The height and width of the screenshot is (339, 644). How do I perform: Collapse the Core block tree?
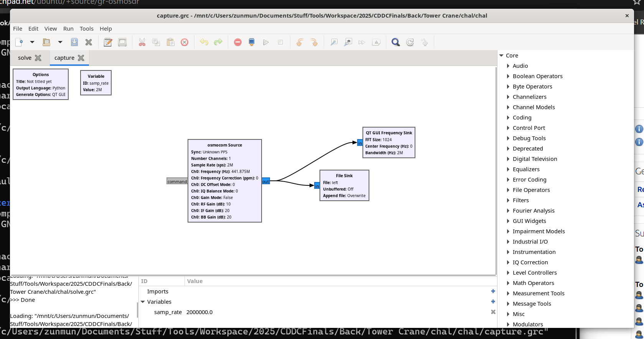(501, 56)
